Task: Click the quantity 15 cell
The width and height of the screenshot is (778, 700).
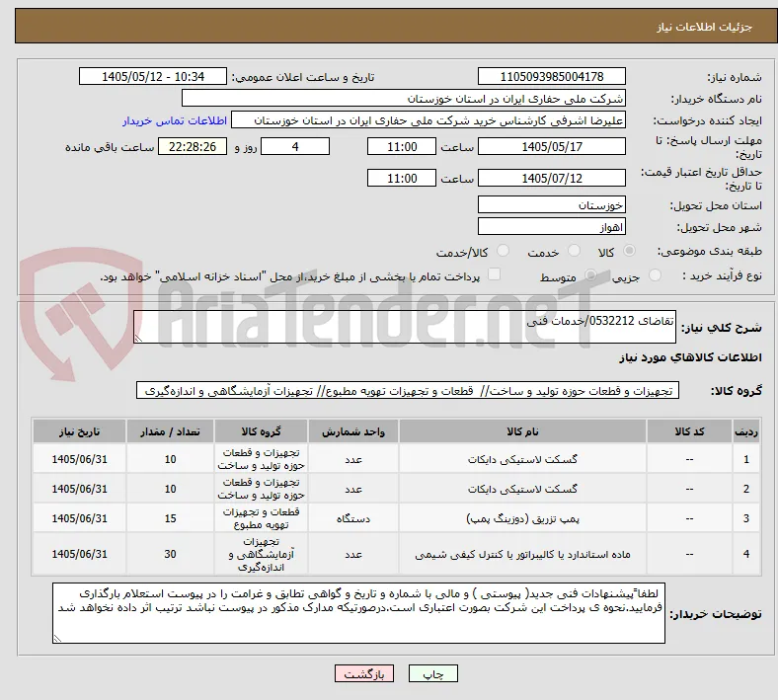Action: (170, 518)
